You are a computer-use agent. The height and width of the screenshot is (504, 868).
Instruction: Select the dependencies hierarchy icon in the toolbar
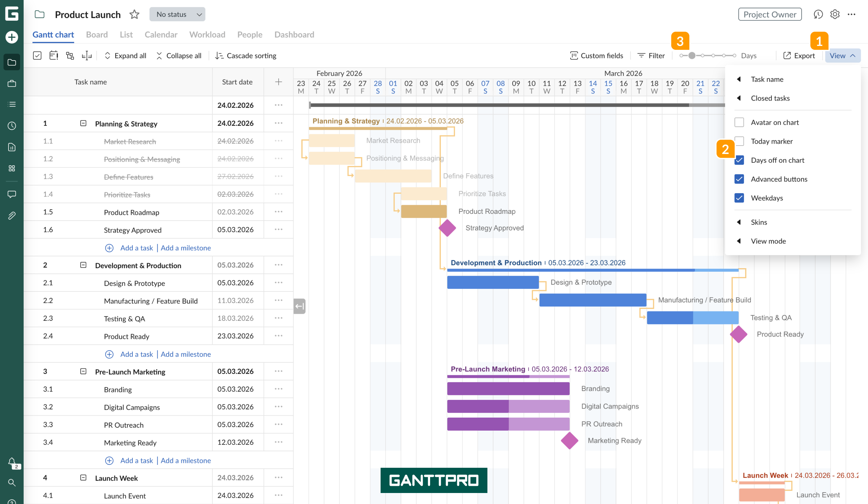[x=70, y=55]
